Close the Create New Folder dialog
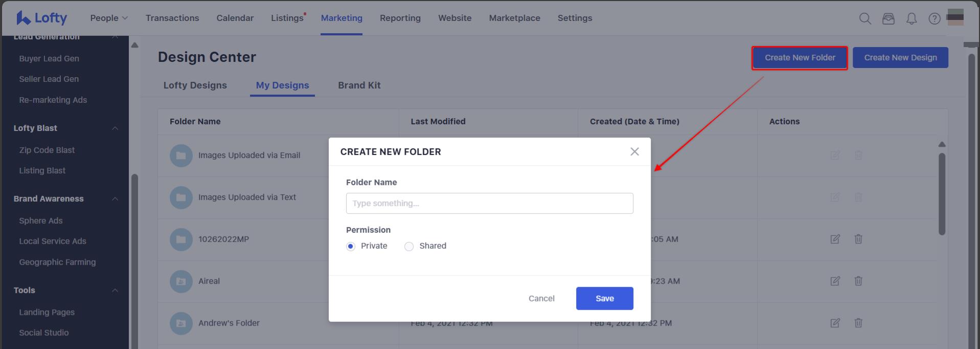 pyautogui.click(x=634, y=151)
